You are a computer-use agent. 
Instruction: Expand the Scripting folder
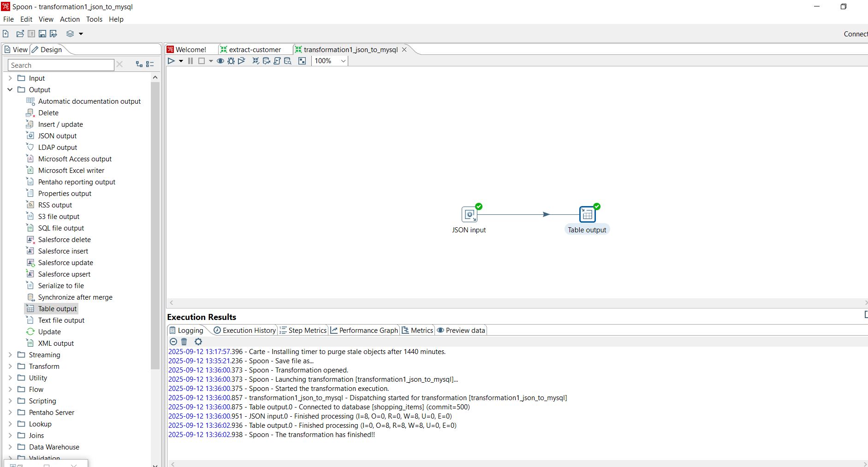(10, 401)
